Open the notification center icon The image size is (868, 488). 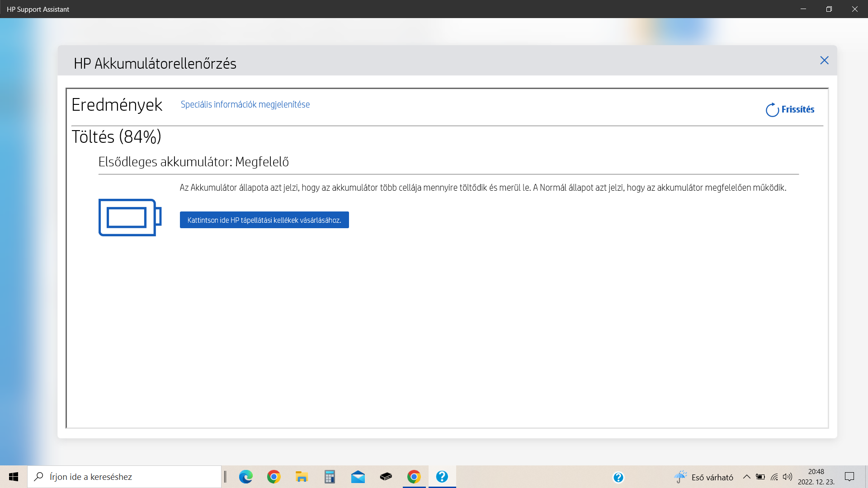[x=849, y=477]
